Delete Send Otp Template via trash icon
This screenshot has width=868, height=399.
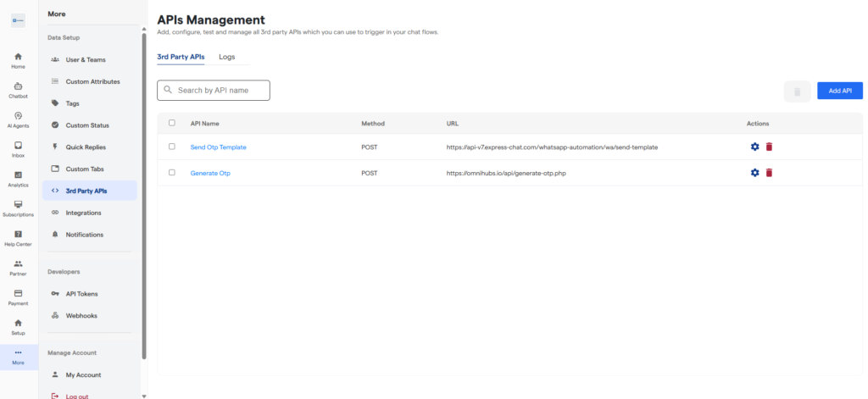(769, 147)
